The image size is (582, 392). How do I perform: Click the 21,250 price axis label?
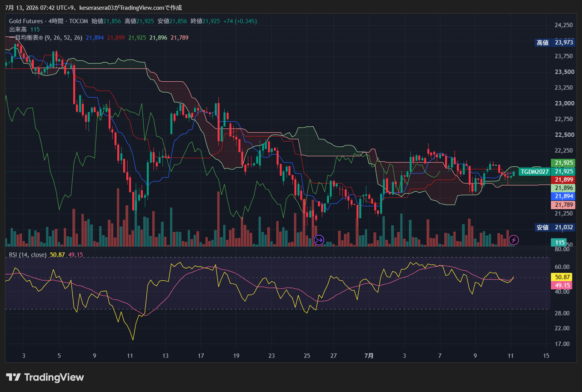564,213
